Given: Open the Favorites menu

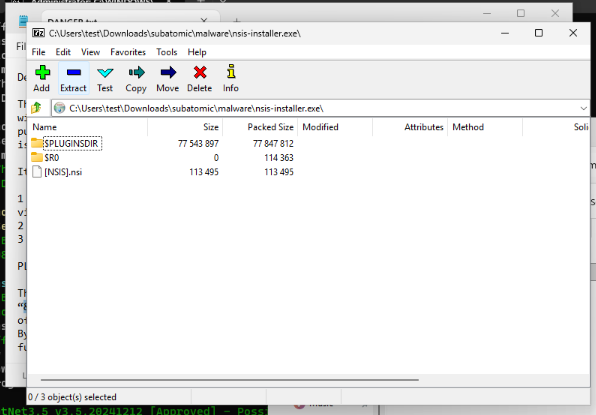Looking at the screenshot, I should pyautogui.click(x=128, y=52).
